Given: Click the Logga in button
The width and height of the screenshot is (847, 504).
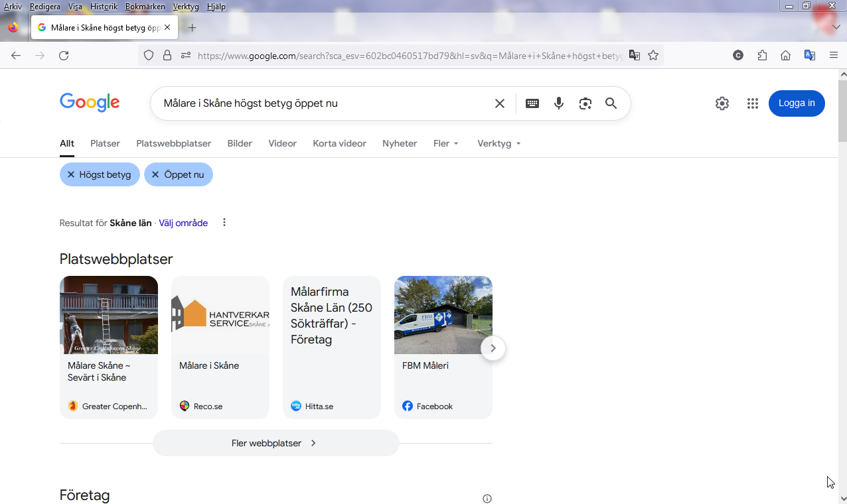Looking at the screenshot, I should 797,103.
